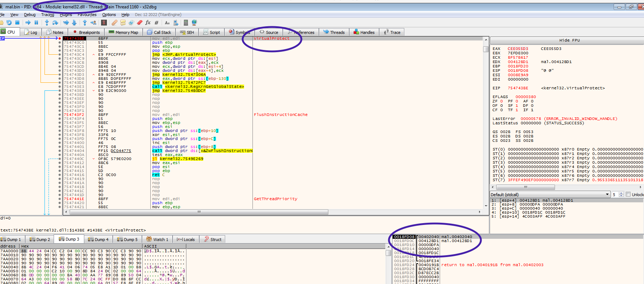Toggle breakpoint bullet at address 75474416

click(x=59, y=175)
